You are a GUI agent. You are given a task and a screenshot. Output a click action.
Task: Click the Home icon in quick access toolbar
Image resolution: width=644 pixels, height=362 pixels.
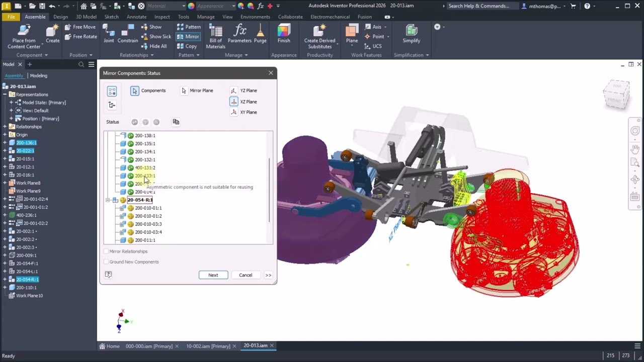pyautogui.click(x=84, y=6)
